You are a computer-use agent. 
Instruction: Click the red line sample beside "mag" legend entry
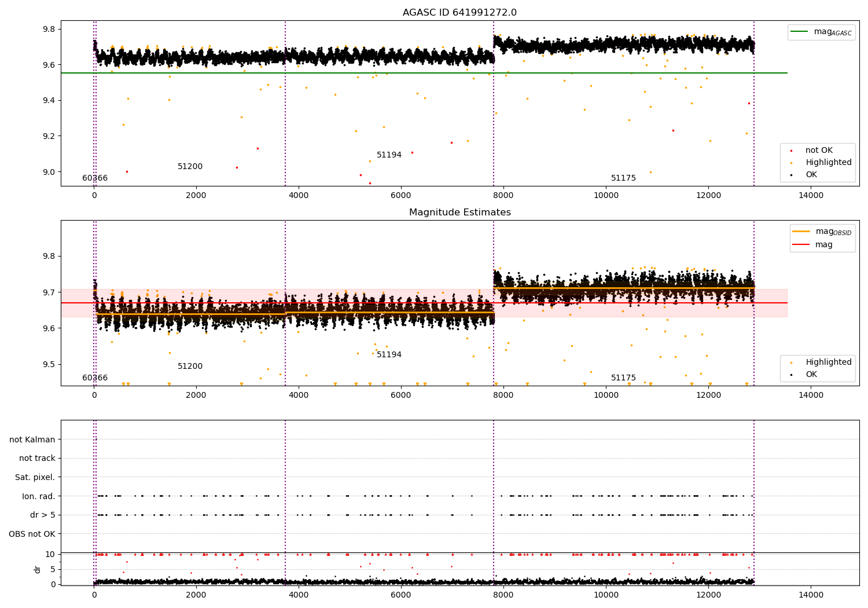click(801, 245)
